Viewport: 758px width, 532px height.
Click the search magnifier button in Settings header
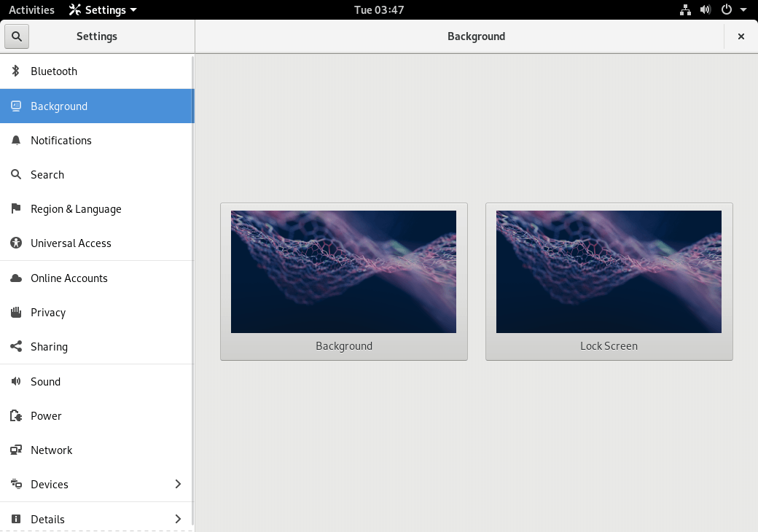[x=17, y=36]
